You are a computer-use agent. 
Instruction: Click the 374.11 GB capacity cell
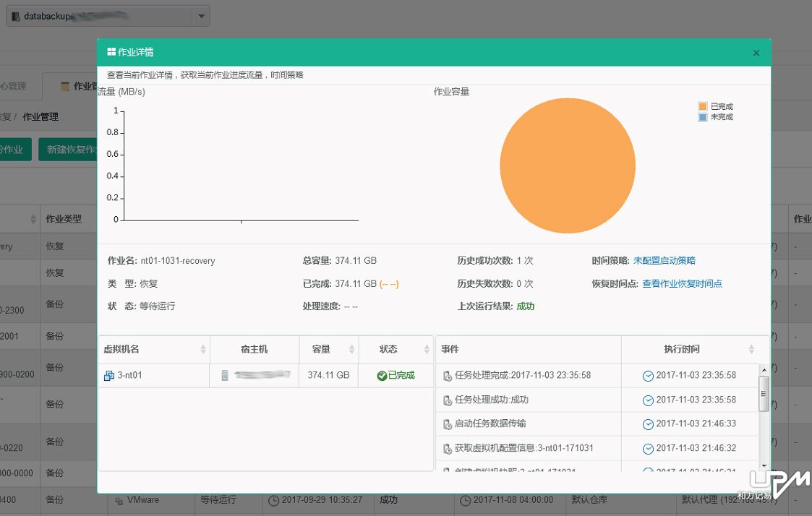pyautogui.click(x=328, y=375)
